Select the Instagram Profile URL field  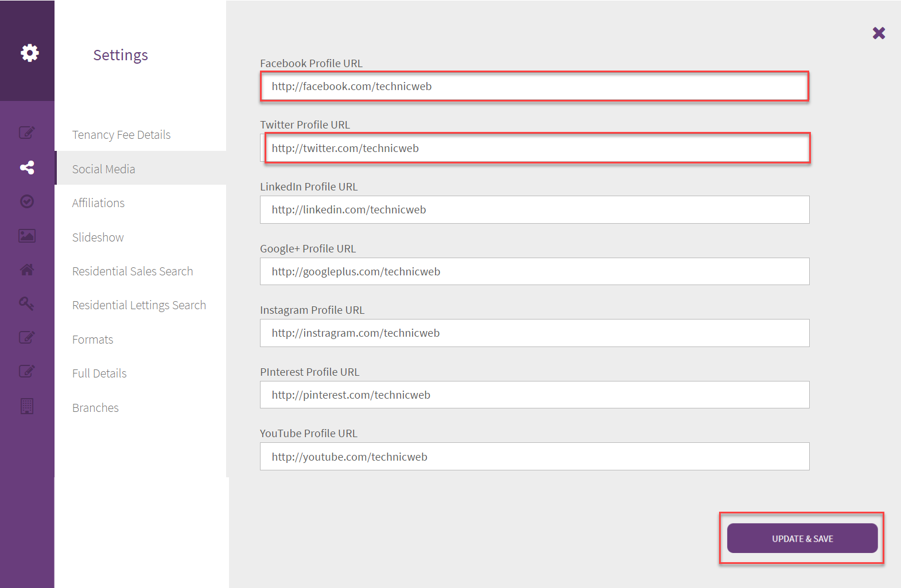[x=535, y=333]
